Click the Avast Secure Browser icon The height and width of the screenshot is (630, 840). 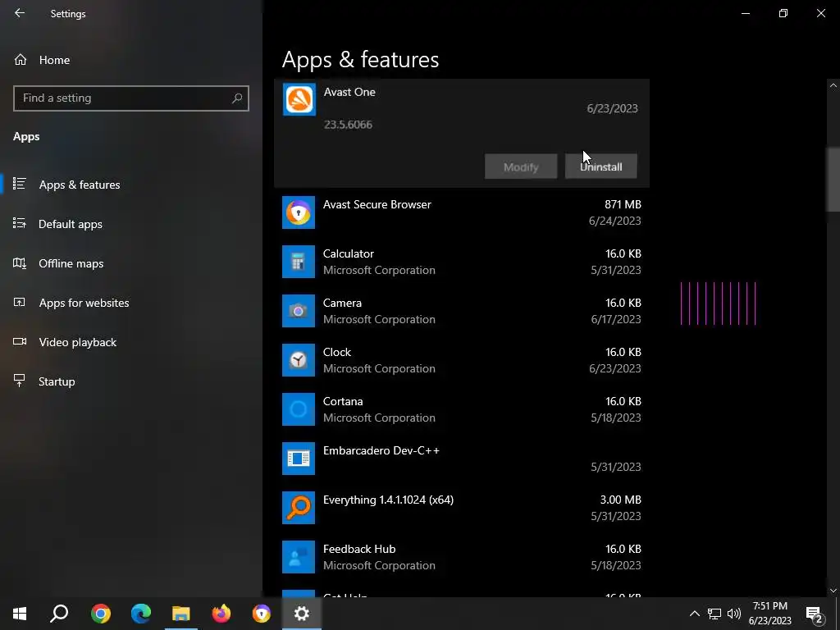point(299,212)
